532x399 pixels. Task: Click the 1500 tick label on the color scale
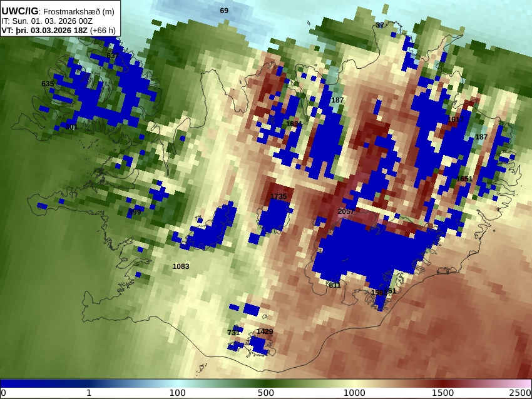pyautogui.click(x=442, y=393)
